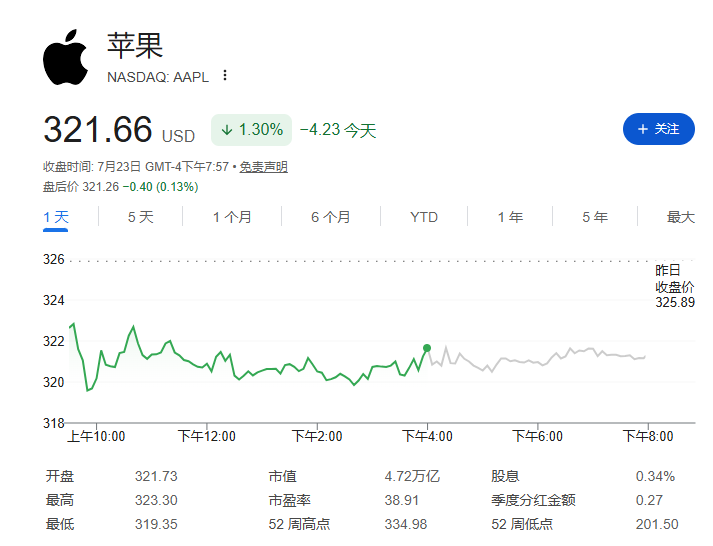
Task: Click the 上午10:00 axis label
Action: pyautogui.click(x=96, y=436)
